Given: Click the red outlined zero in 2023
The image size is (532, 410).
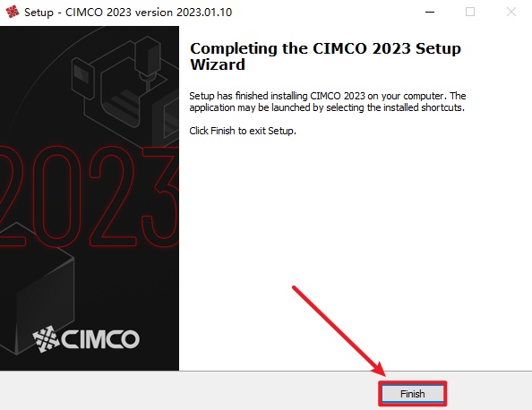Looking at the screenshot, I should point(56,197).
